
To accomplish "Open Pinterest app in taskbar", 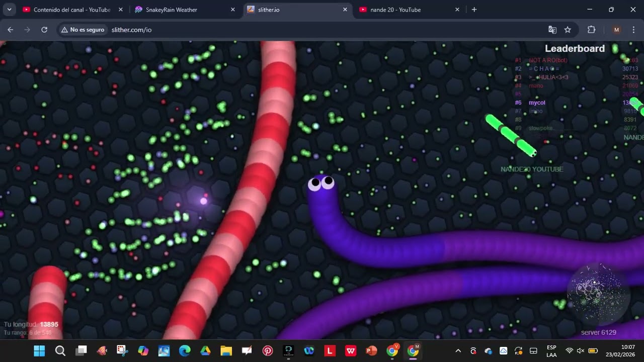I will (x=268, y=351).
